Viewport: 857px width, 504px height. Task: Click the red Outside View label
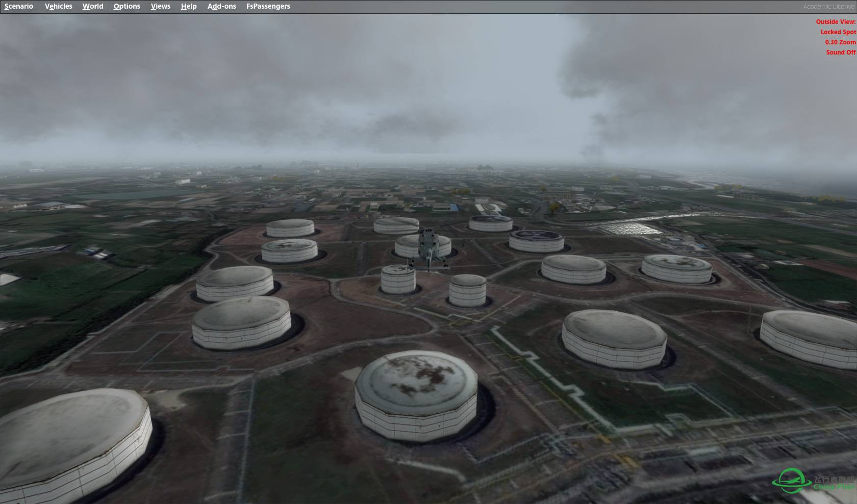point(835,22)
